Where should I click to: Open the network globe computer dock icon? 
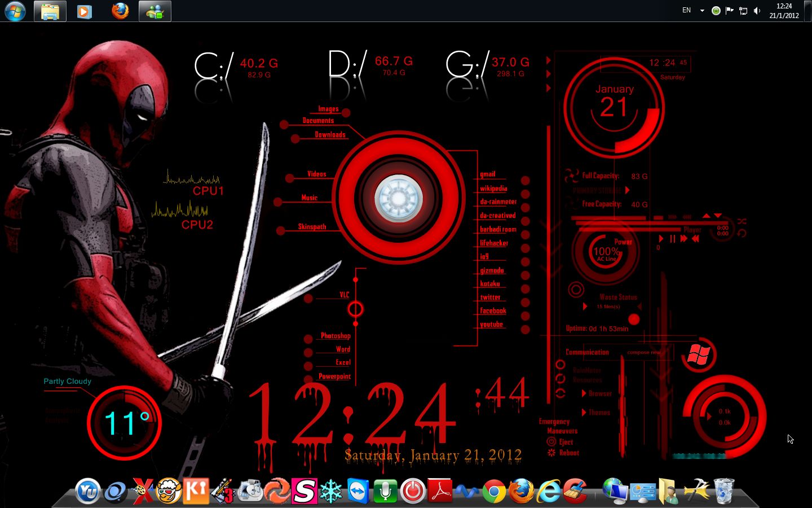pyautogui.click(x=615, y=491)
